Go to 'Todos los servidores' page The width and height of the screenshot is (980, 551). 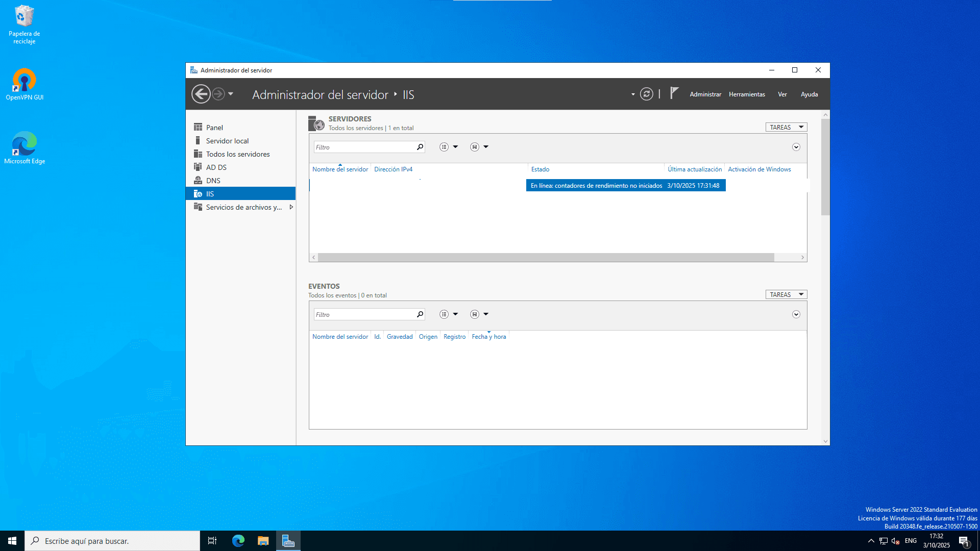pos(238,154)
